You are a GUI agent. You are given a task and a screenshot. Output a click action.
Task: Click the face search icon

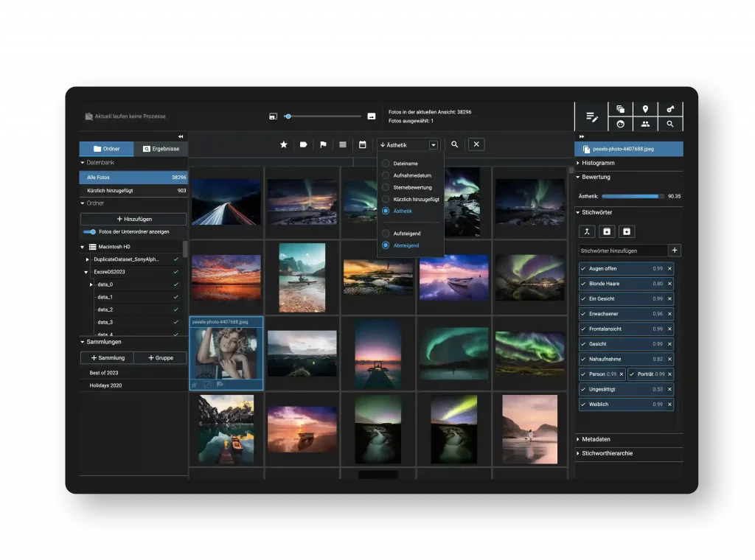620,124
